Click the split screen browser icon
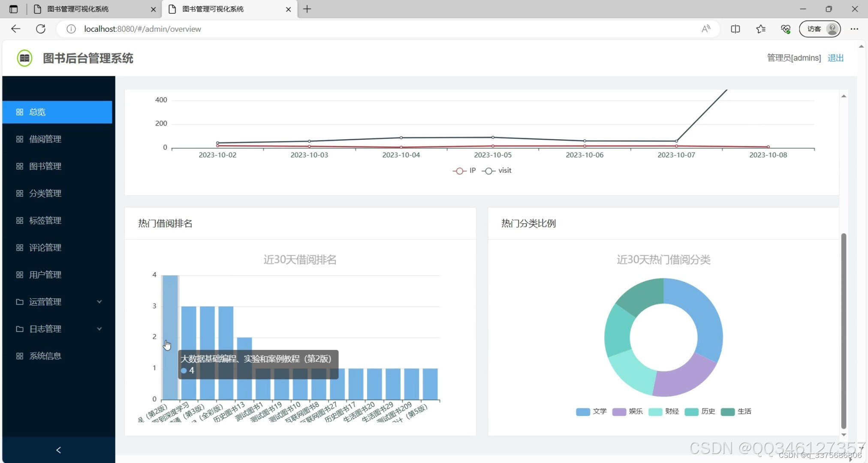Screen dimensions: 868x463 coord(735,29)
